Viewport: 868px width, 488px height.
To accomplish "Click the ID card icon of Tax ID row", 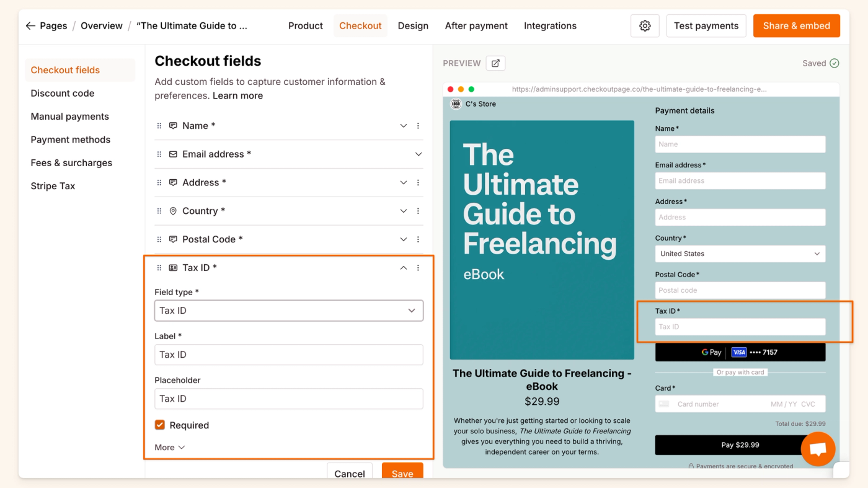I will pyautogui.click(x=173, y=268).
